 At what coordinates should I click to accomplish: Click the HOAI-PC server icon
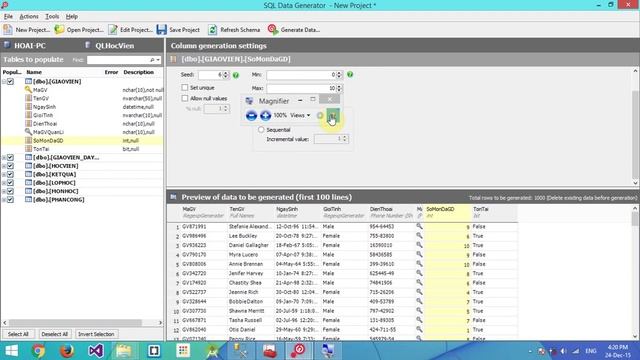pos(7,45)
